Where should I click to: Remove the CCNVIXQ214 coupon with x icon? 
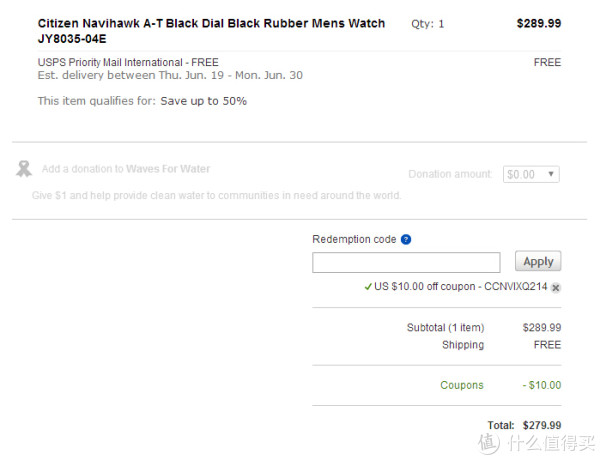556,288
